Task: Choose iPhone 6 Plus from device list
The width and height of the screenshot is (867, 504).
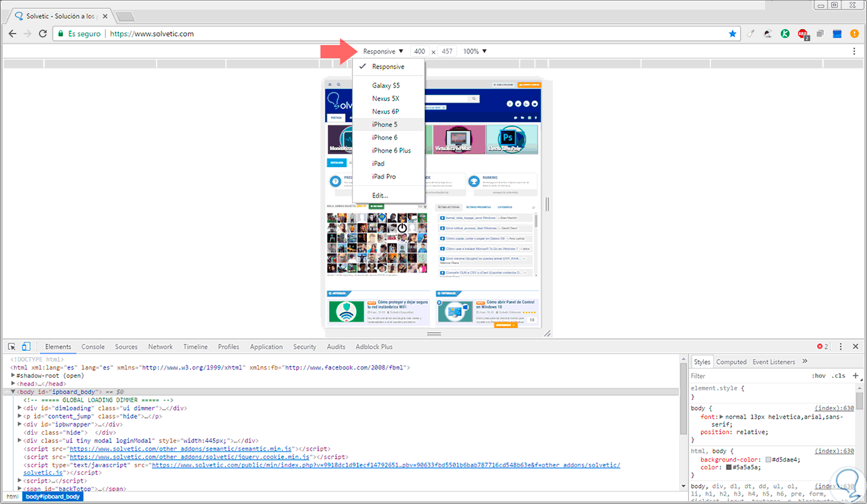Action: (x=388, y=150)
